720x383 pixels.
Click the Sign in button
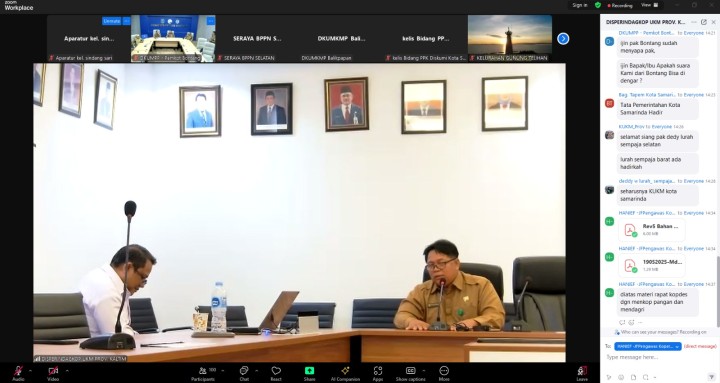coord(579,5)
